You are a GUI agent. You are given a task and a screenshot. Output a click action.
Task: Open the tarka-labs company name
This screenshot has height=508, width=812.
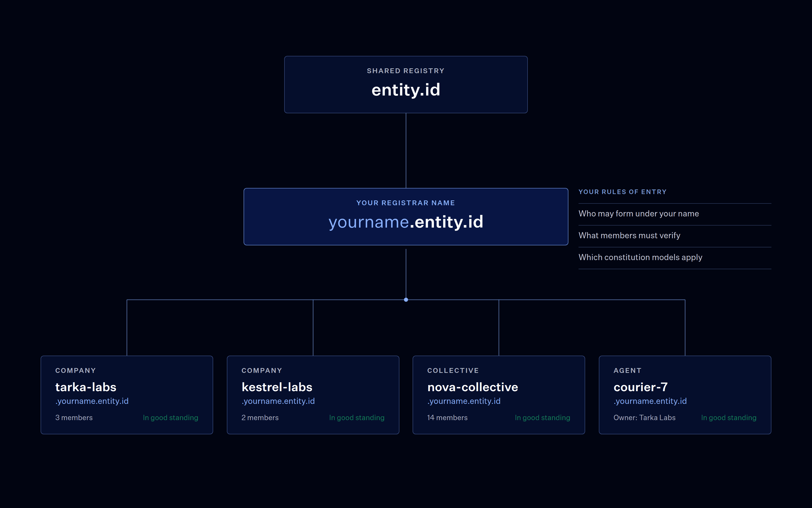pyautogui.click(x=86, y=387)
